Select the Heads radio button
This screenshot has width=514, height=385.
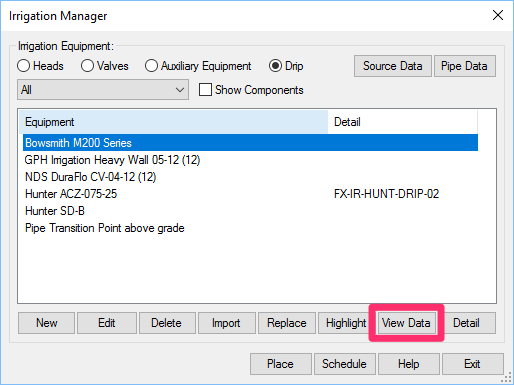point(24,66)
